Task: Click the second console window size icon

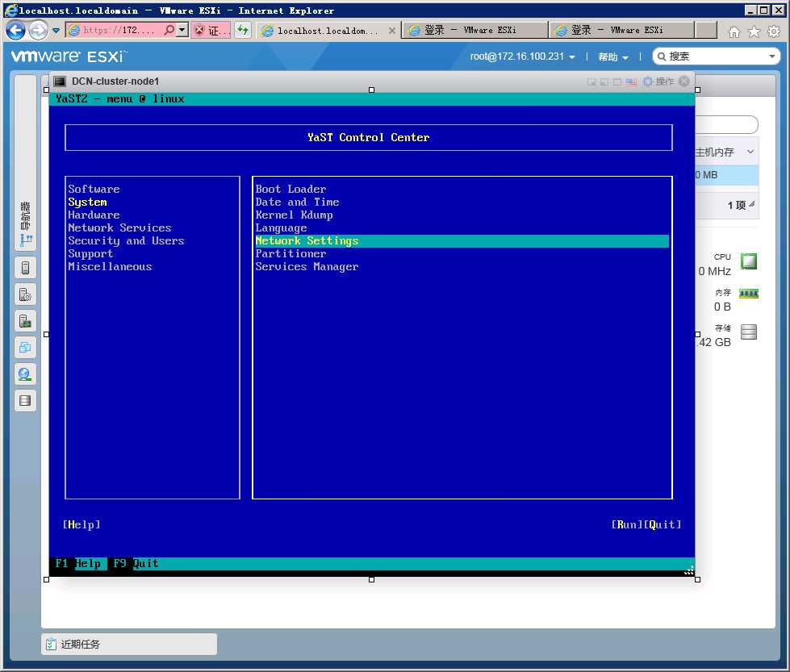Action: click(604, 81)
